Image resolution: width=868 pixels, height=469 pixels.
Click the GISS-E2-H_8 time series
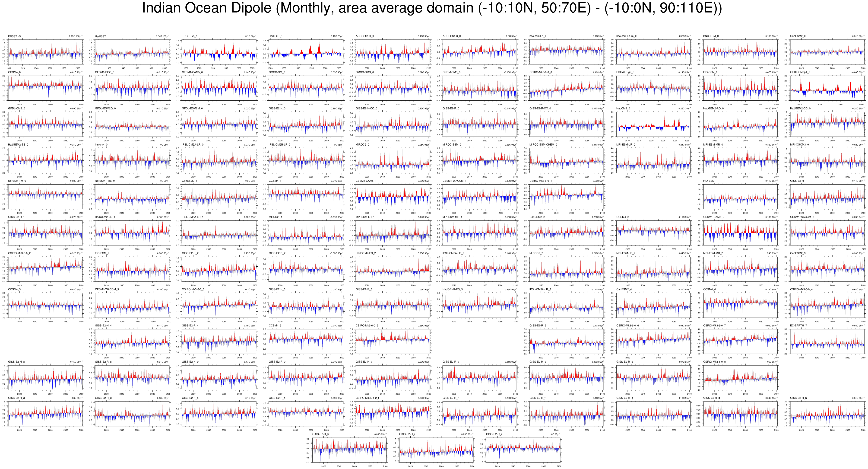tap(45, 378)
